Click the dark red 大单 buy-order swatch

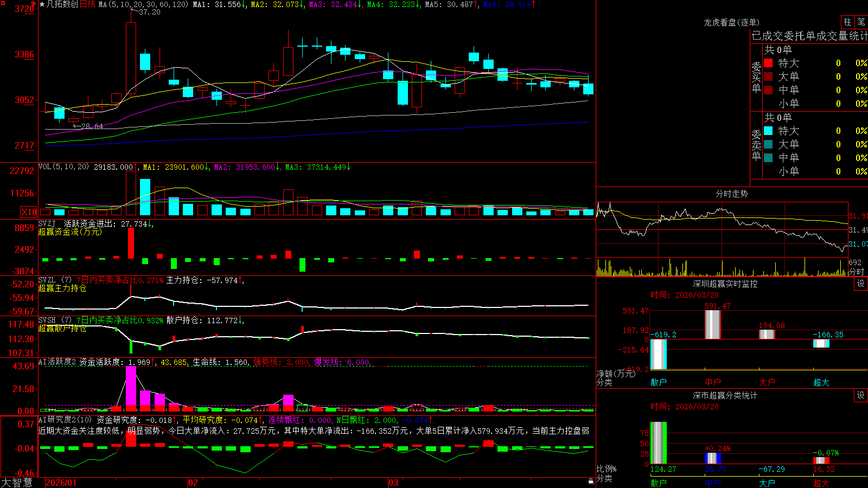point(768,76)
